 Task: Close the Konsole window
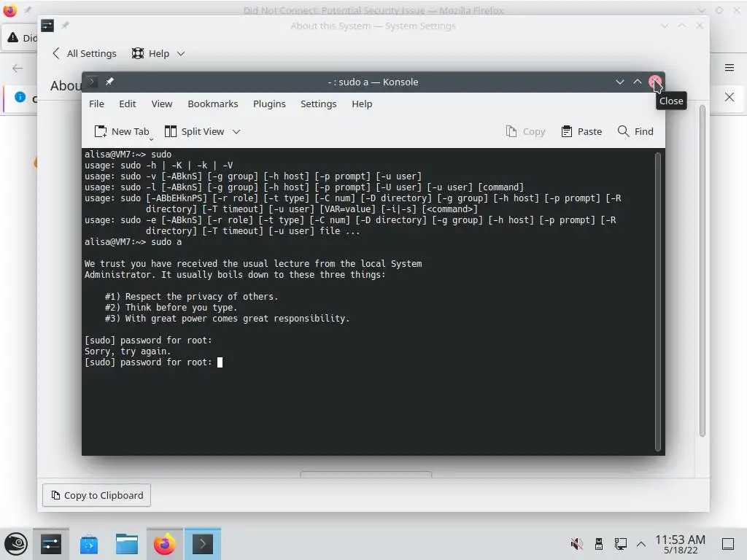tap(655, 82)
